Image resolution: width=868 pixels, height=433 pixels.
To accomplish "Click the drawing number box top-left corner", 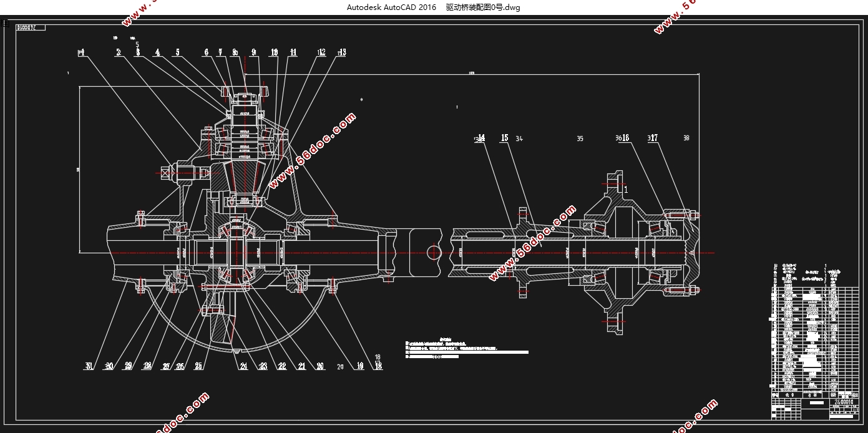I will coord(31,27).
